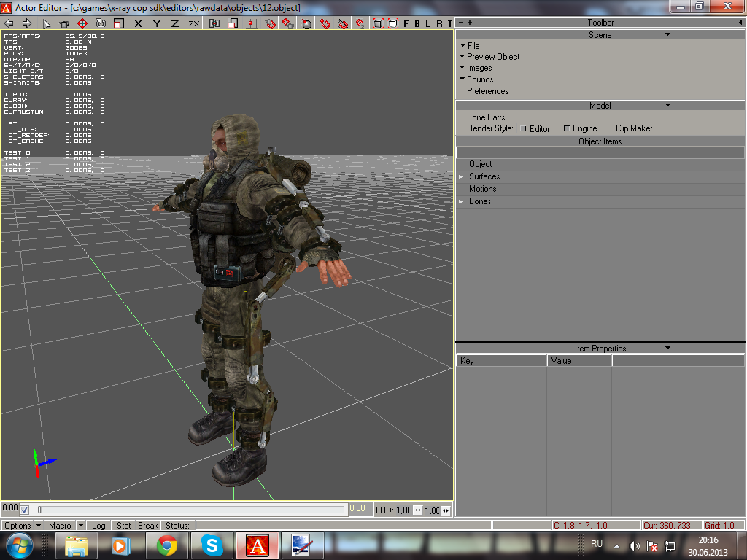The image size is (747, 560).
Task: Open the Macro menu
Action: pos(60,526)
